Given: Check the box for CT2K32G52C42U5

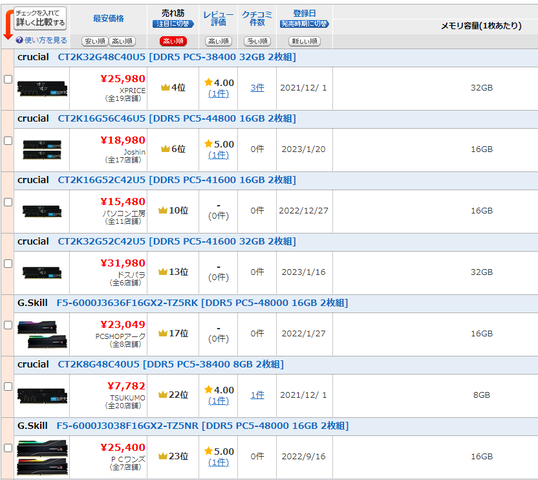Looking at the screenshot, I should [8, 264].
